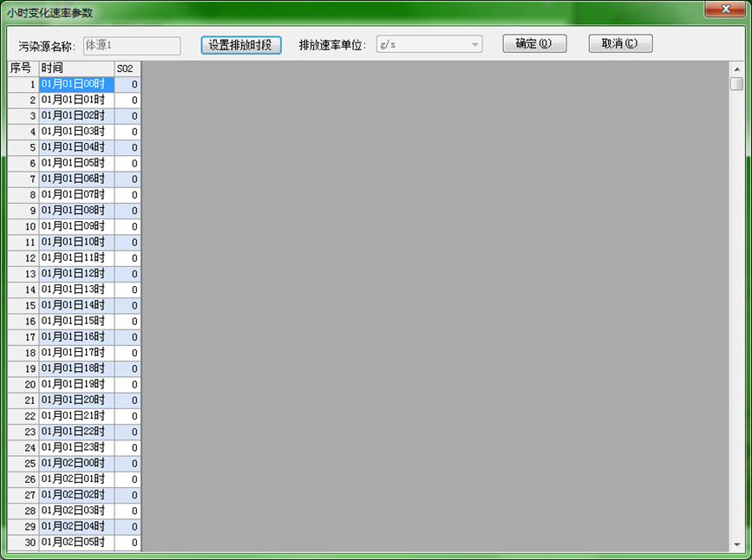Viewport: 752px width, 560px height.
Task: Confirm with the 确定 button
Action: point(534,44)
